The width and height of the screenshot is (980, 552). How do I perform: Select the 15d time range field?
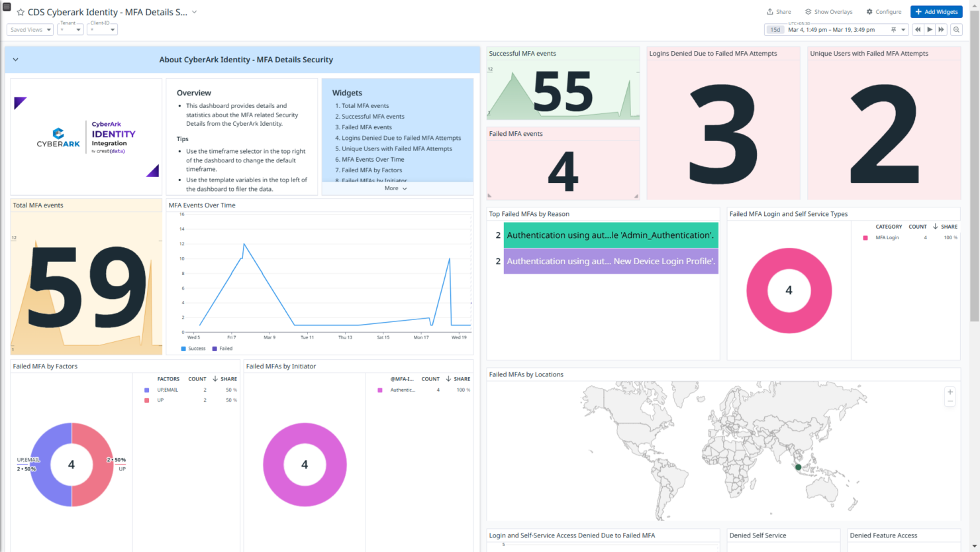click(775, 30)
